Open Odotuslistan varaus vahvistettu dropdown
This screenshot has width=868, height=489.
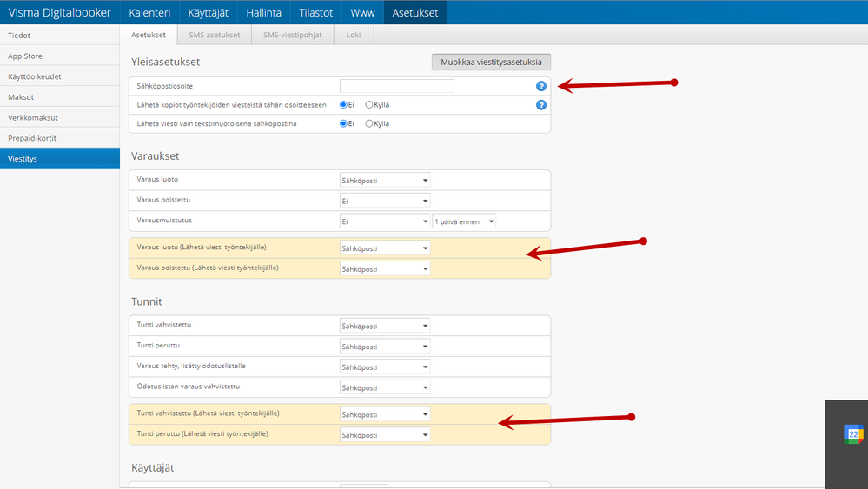(385, 387)
